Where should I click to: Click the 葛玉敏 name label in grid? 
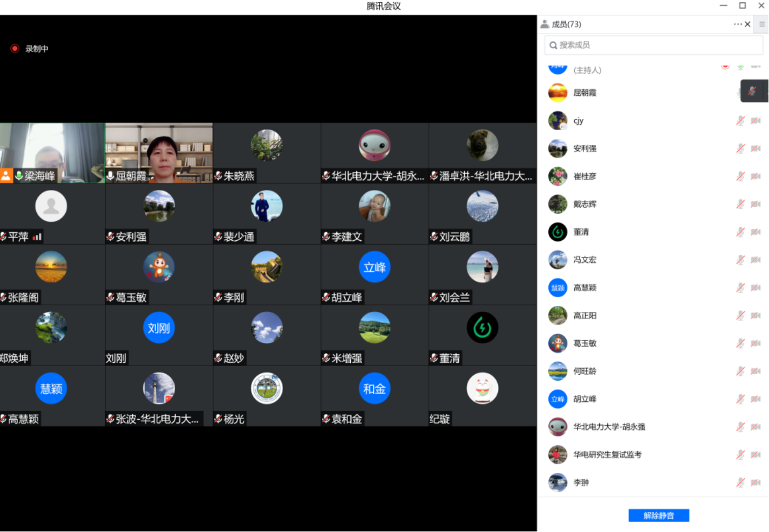[131, 298]
